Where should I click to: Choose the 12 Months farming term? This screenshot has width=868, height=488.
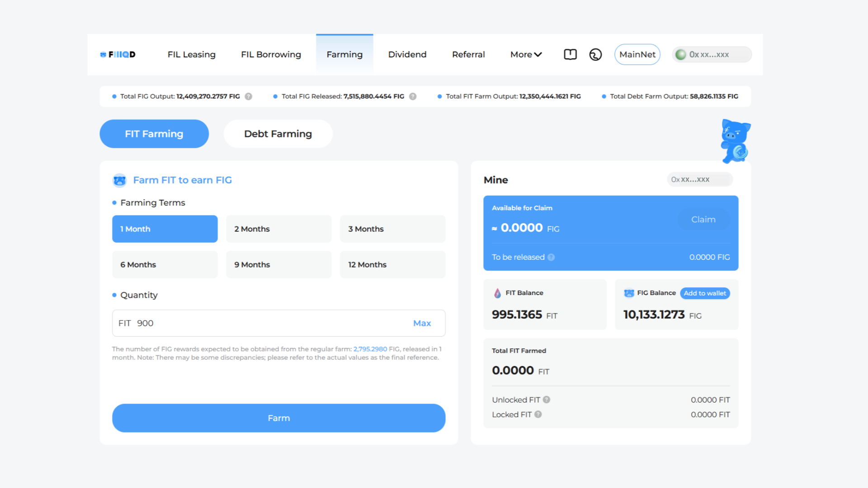tap(392, 265)
